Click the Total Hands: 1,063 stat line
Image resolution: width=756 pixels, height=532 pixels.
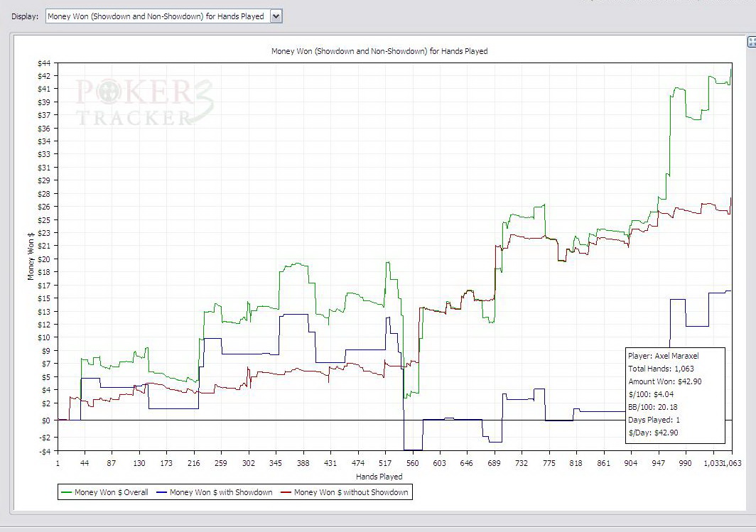point(661,369)
